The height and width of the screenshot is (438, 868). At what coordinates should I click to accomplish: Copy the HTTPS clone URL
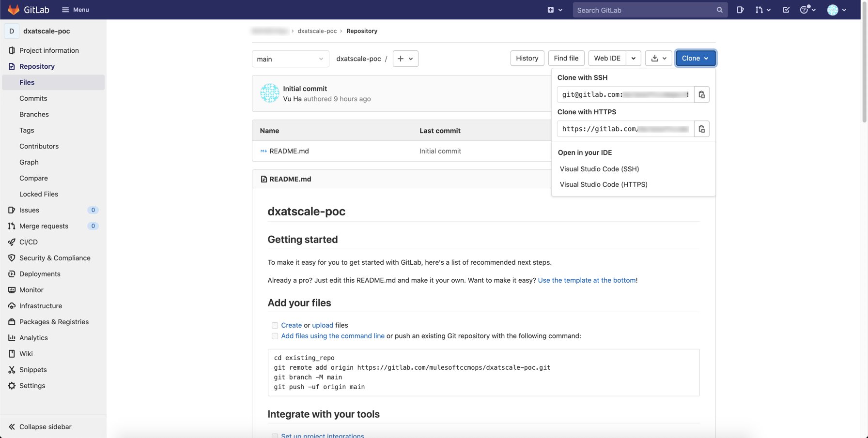coord(702,129)
